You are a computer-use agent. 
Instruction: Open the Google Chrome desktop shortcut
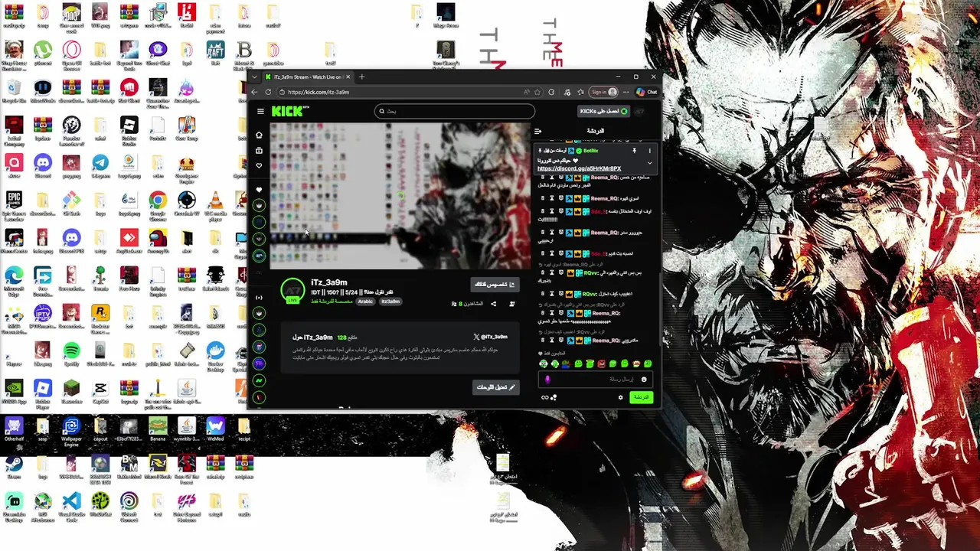tap(158, 203)
